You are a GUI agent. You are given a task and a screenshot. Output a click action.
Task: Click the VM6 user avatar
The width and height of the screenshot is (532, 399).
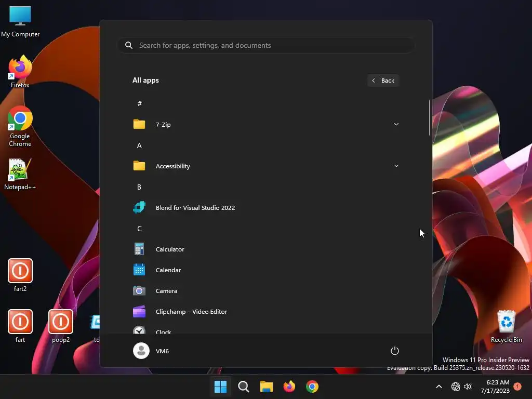pos(141,351)
